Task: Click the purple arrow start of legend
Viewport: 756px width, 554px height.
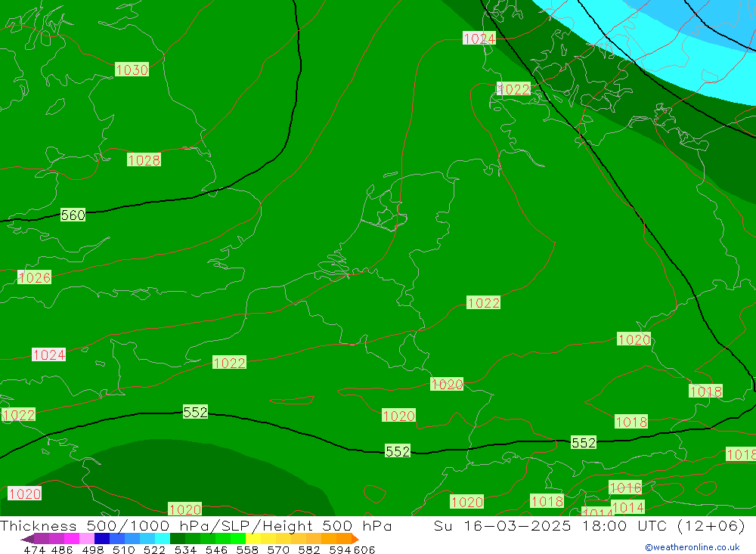Action: tap(27, 539)
